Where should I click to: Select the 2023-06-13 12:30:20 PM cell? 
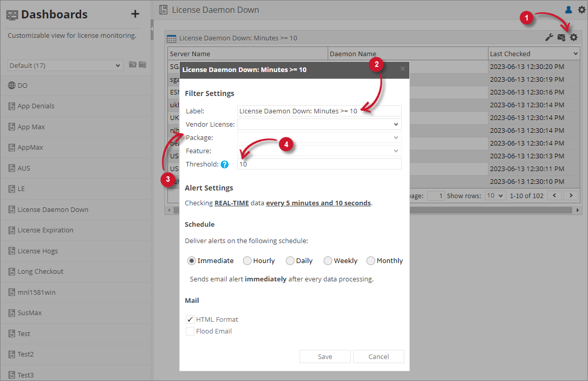(534, 66)
